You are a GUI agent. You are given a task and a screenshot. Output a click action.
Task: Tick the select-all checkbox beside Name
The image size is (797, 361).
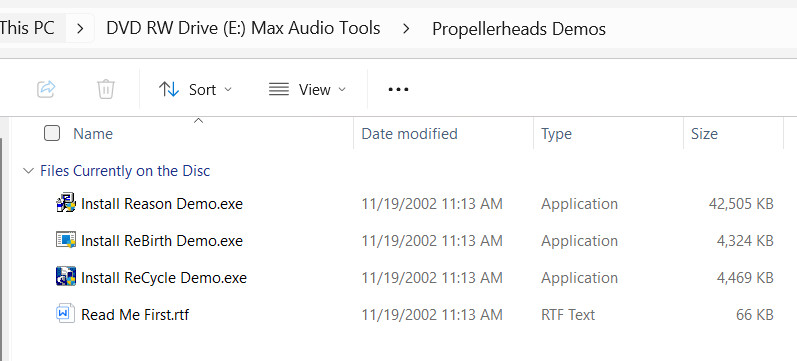pos(52,134)
